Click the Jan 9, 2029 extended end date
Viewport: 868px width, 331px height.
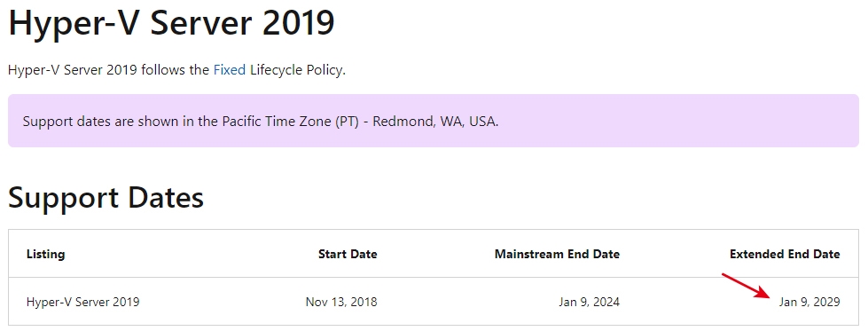[809, 303]
